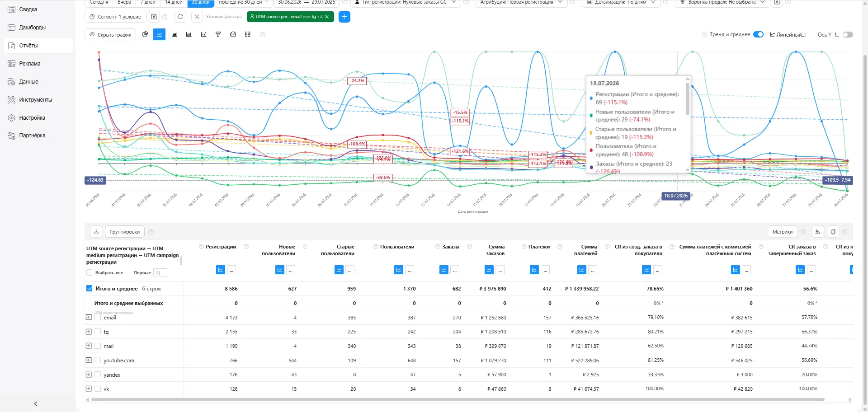
Task: Expand the email row
Action: (x=89, y=317)
